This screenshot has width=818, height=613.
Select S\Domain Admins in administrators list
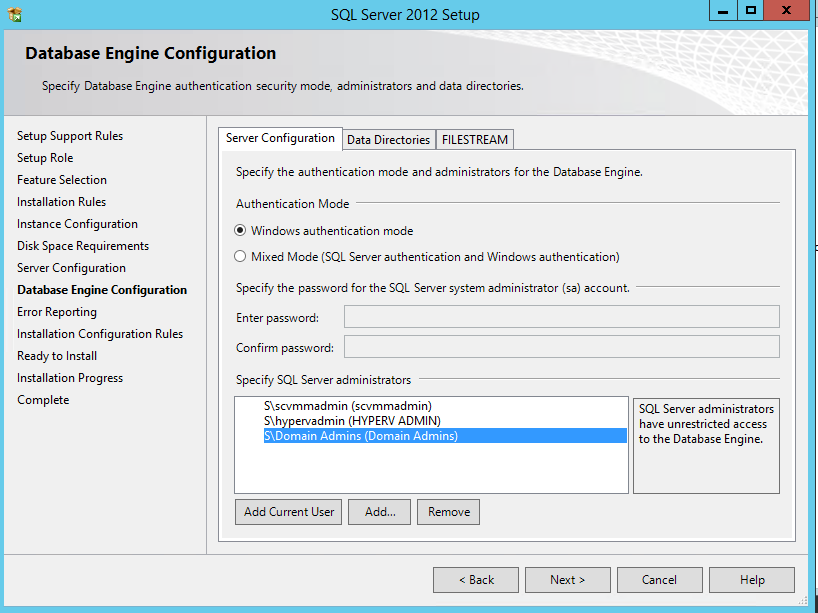(445, 436)
